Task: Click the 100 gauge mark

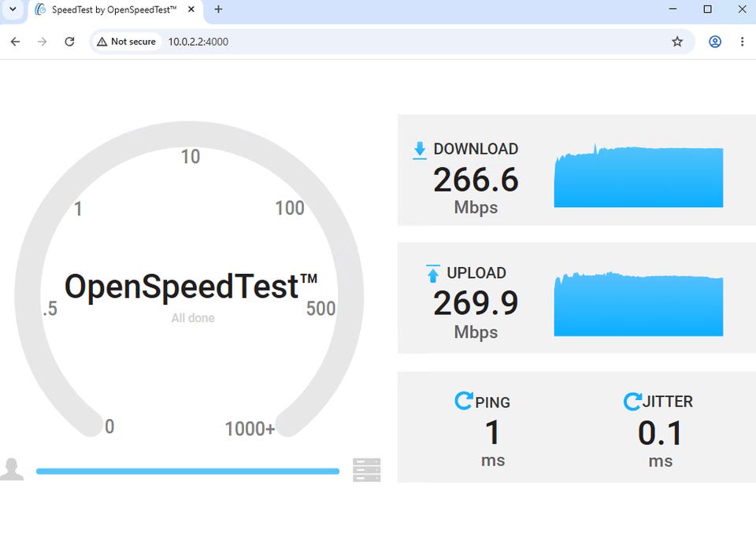Action: [290, 209]
